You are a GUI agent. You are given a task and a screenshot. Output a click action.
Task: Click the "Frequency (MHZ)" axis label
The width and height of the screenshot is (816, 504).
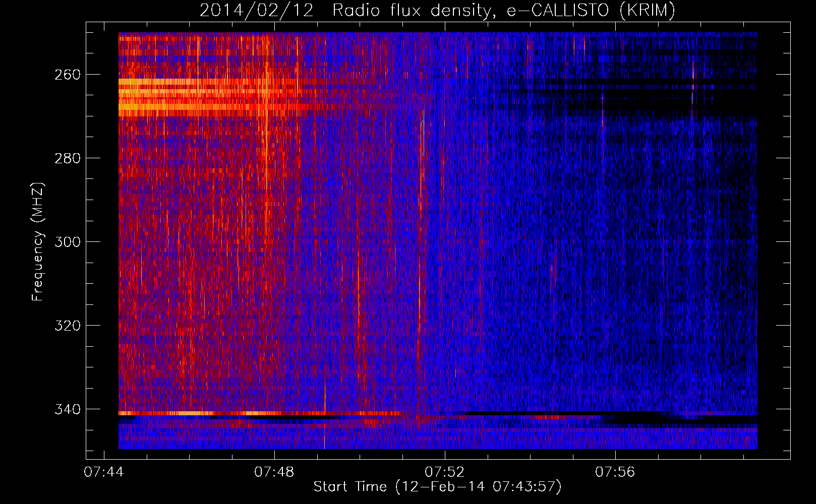point(38,242)
